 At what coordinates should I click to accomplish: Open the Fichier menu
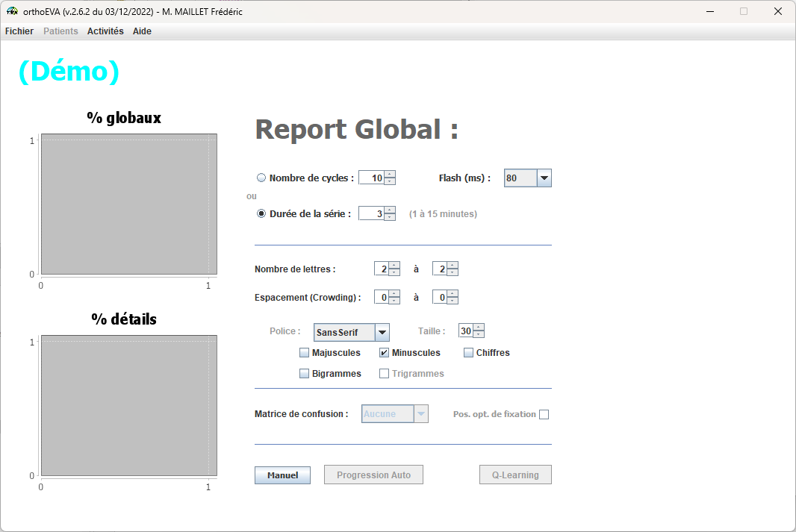19,31
